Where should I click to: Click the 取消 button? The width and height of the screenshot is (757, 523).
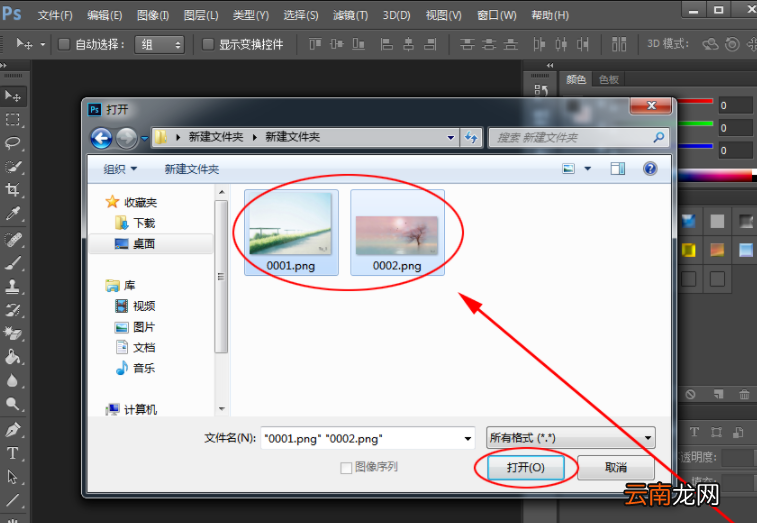616,467
